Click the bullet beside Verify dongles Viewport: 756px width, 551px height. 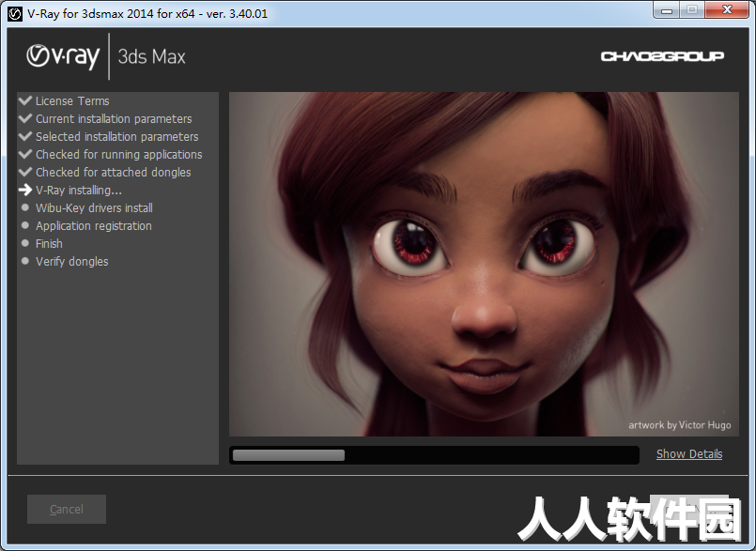25,261
